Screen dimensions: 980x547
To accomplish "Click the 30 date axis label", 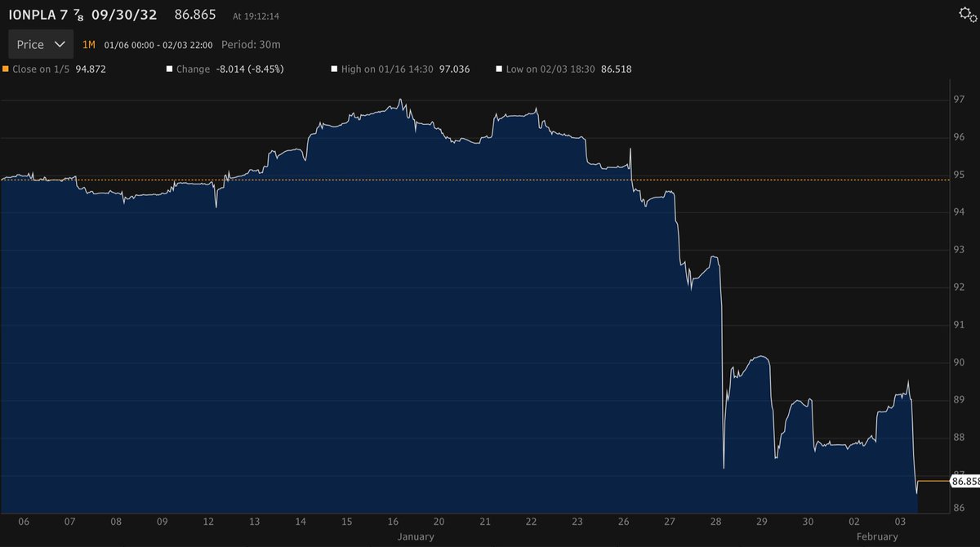I will coord(808,522).
